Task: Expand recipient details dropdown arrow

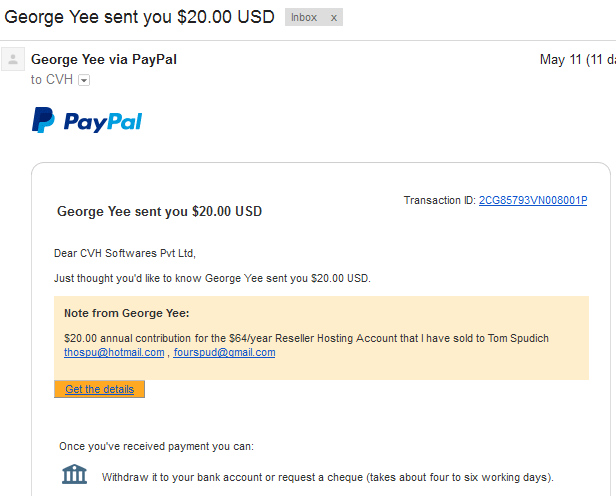Action: pyautogui.click(x=84, y=81)
